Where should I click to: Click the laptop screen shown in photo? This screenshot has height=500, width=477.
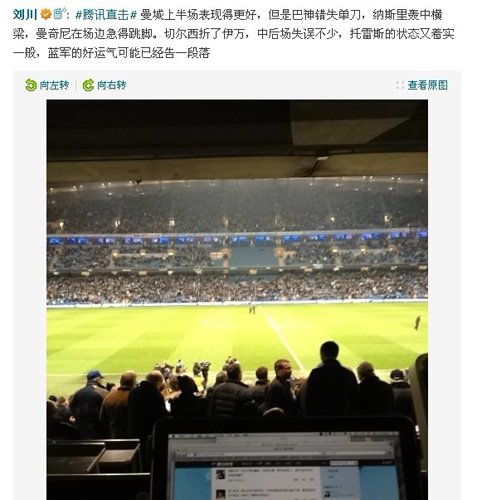pyautogui.click(x=283, y=467)
